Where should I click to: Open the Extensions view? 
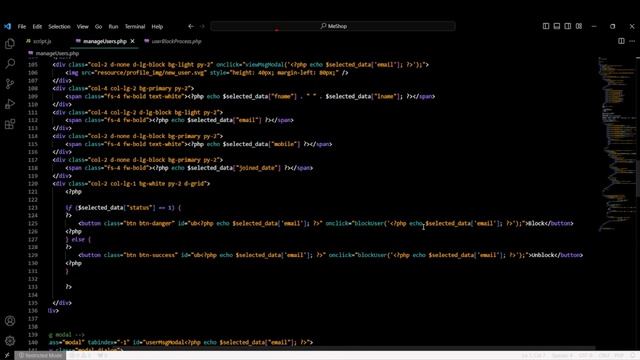point(10,124)
